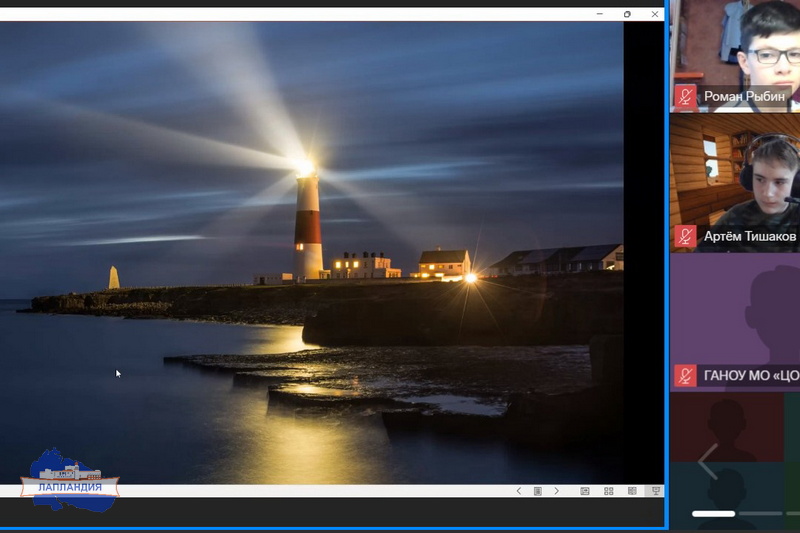Select the ГАНОУ МО participant tile
Image resolution: width=800 pixels, height=533 pixels.
(x=735, y=315)
